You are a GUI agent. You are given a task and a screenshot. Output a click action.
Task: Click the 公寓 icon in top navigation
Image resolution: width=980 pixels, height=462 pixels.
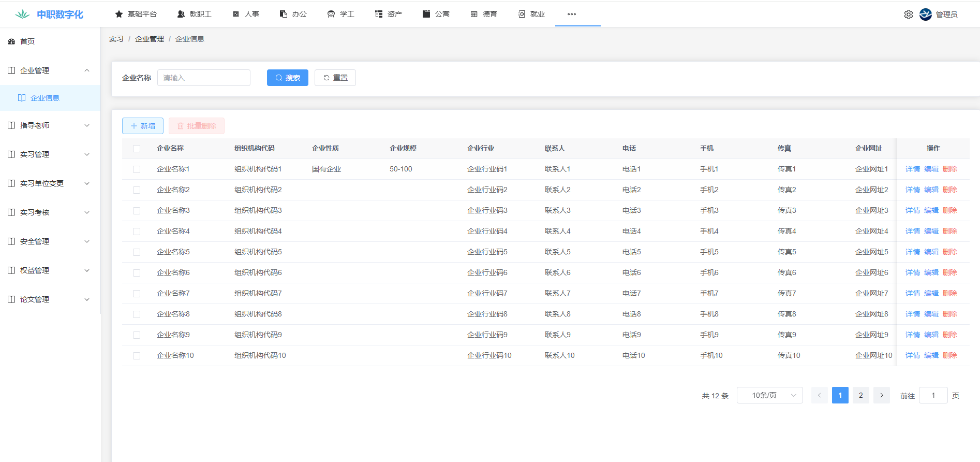pos(426,14)
